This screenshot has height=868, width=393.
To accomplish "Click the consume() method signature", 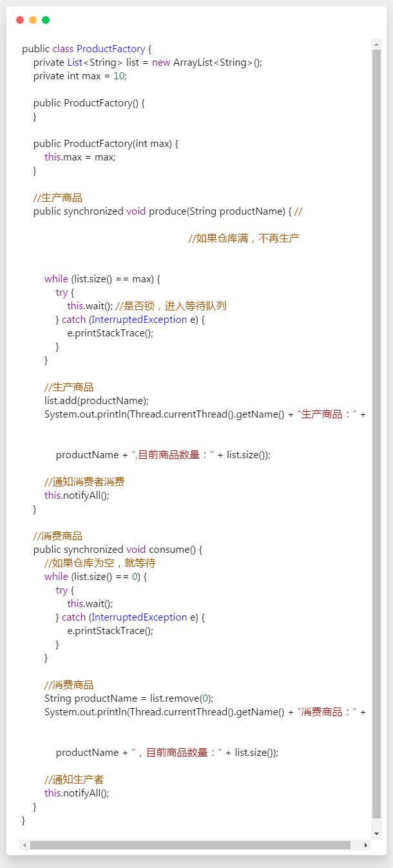I will point(118,550).
